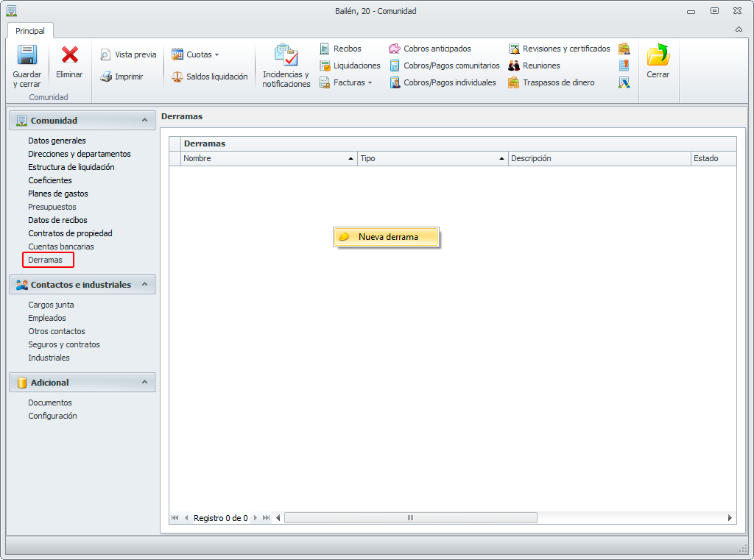Image resolution: width=754 pixels, height=560 pixels.
Task: Click the Nueva derrama button
Action: point(386,237)
